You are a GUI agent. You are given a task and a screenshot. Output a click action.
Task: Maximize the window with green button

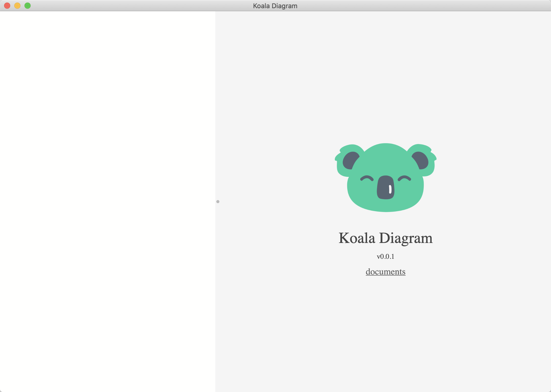tap(28, 6)
